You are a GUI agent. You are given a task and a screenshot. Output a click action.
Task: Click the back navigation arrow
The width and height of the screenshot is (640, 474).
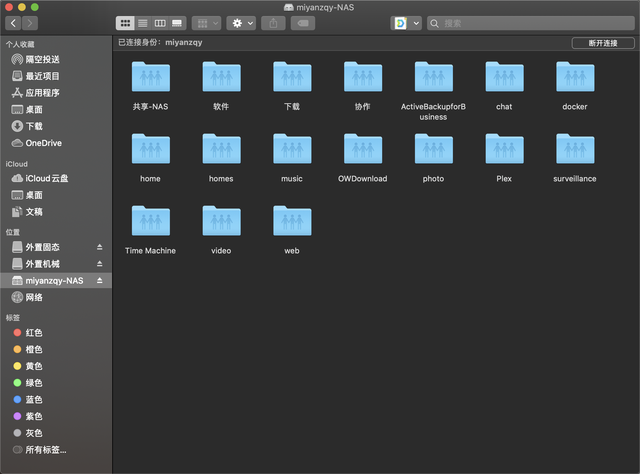(13, 23)
